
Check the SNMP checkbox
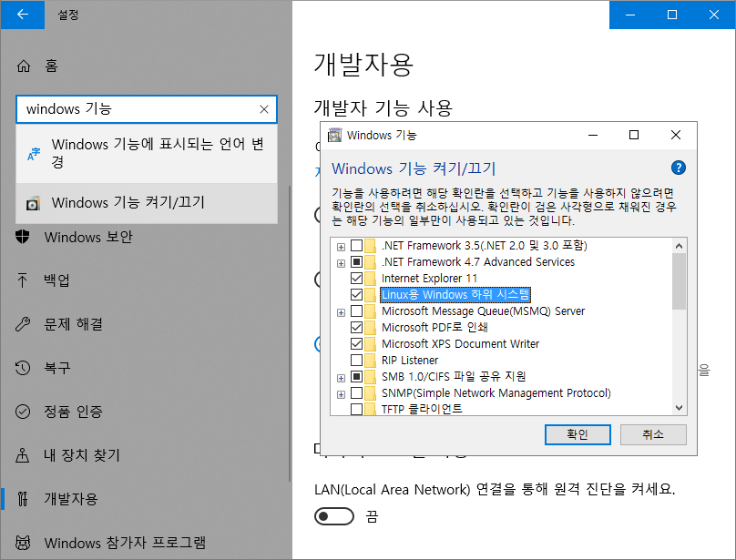(x=357, y=392)
